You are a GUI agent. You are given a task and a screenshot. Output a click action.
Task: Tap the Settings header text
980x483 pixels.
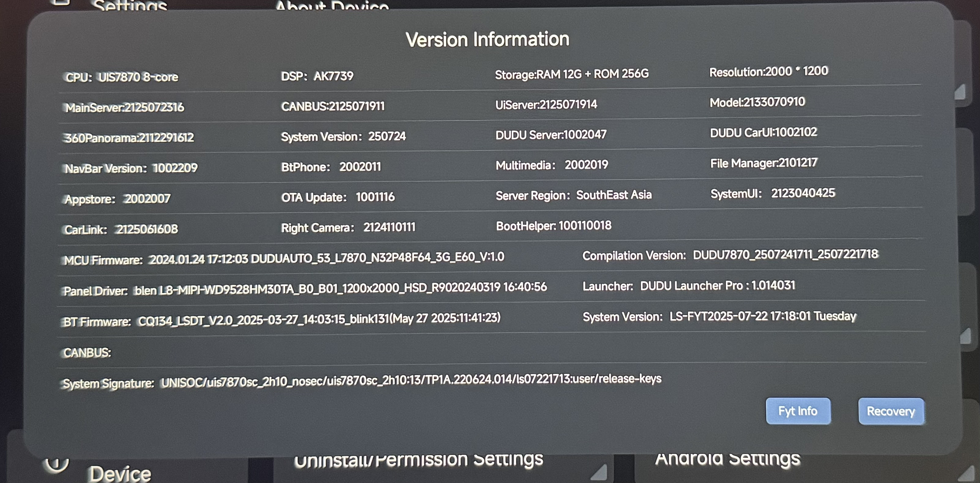(130, 5)
